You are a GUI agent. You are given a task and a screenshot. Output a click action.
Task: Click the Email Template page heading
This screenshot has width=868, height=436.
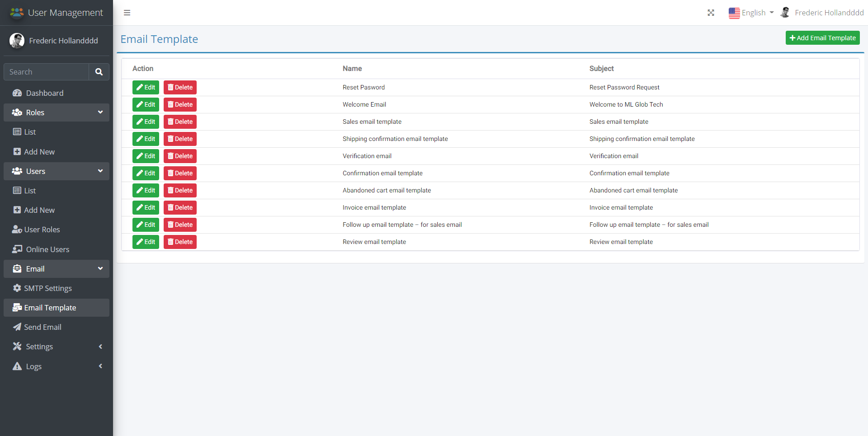click(159, 39)
